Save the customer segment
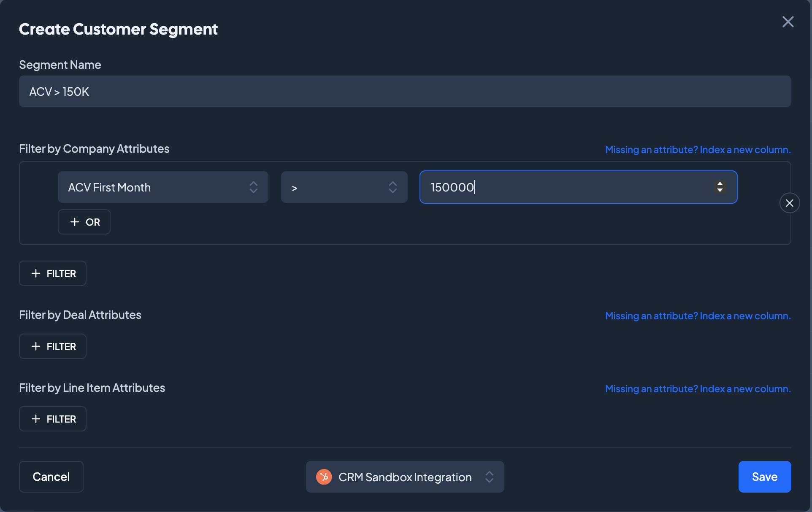Image resolution: width=812 pixels, height=512 pixels. click(x=764, y=477)
